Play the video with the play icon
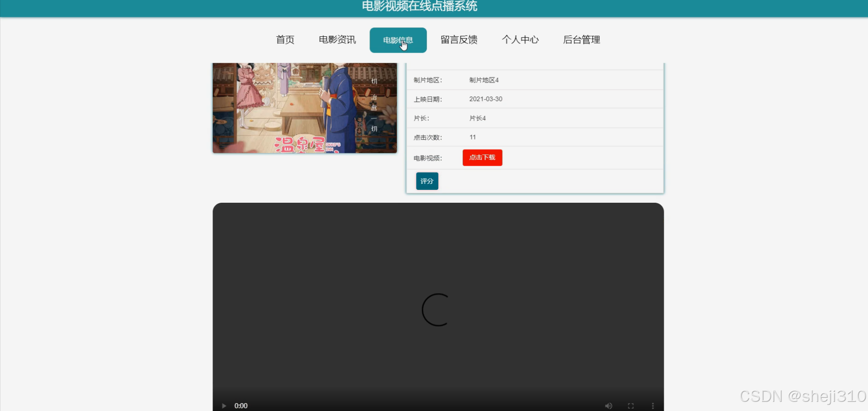Screen dimensions: 868x411 [x=224, y=405]
